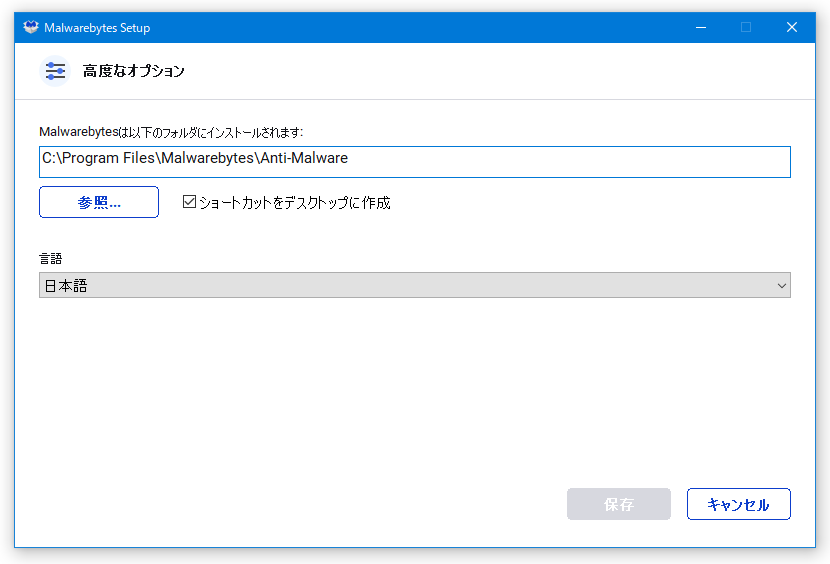Click the 保存 save button

pyautogui.click(x=619, y=504)
